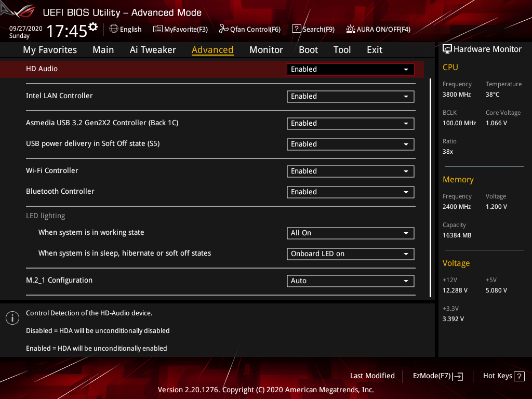Select Bluetooth Controller label
This screenshot has height=399, width=532.
point(60,191)
